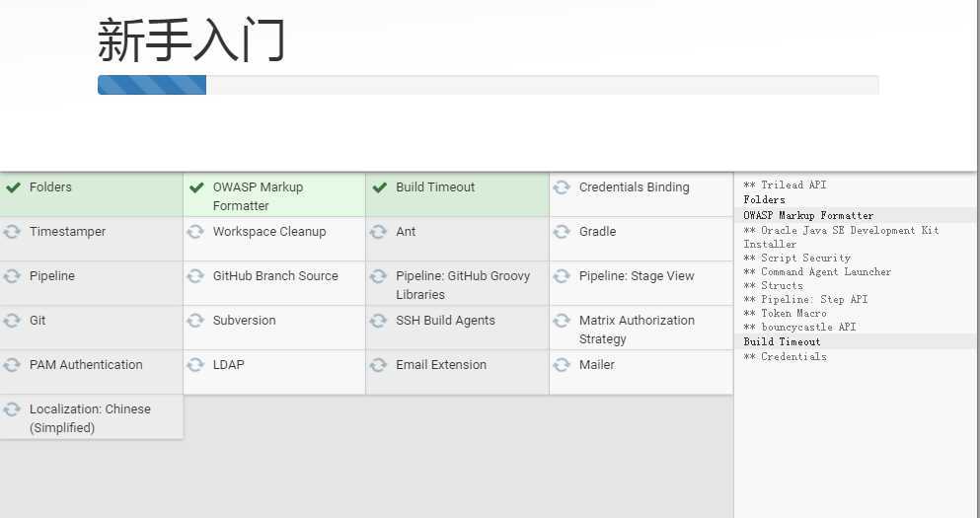Select the Gradle plugin label
Screen dimensions: 980x518
[597, 231]
